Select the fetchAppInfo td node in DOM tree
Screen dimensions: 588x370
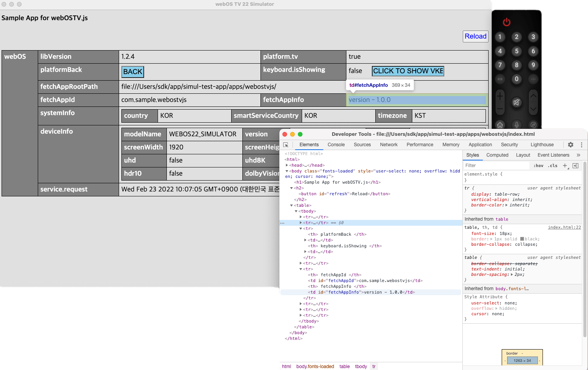361,292
